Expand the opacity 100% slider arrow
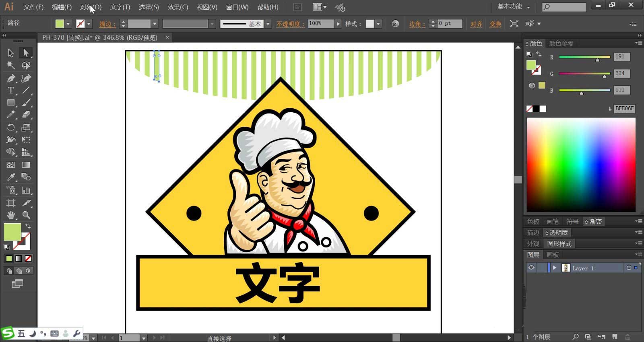The width and height of the screenshot is (644, 342). (339, 24)
